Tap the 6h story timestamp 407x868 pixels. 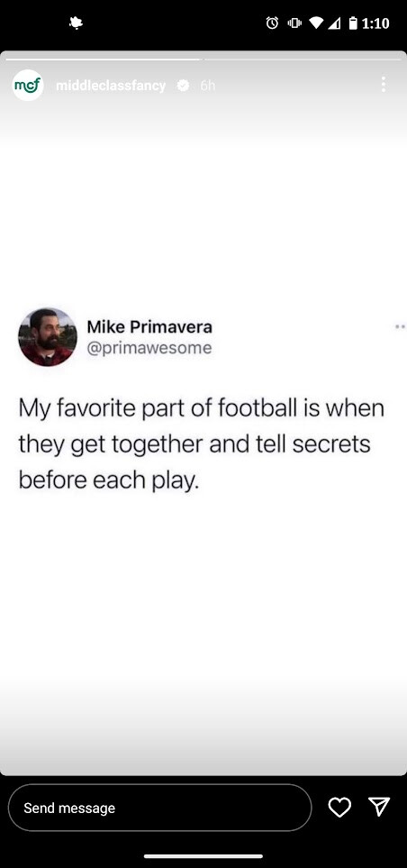click(207, 86)
